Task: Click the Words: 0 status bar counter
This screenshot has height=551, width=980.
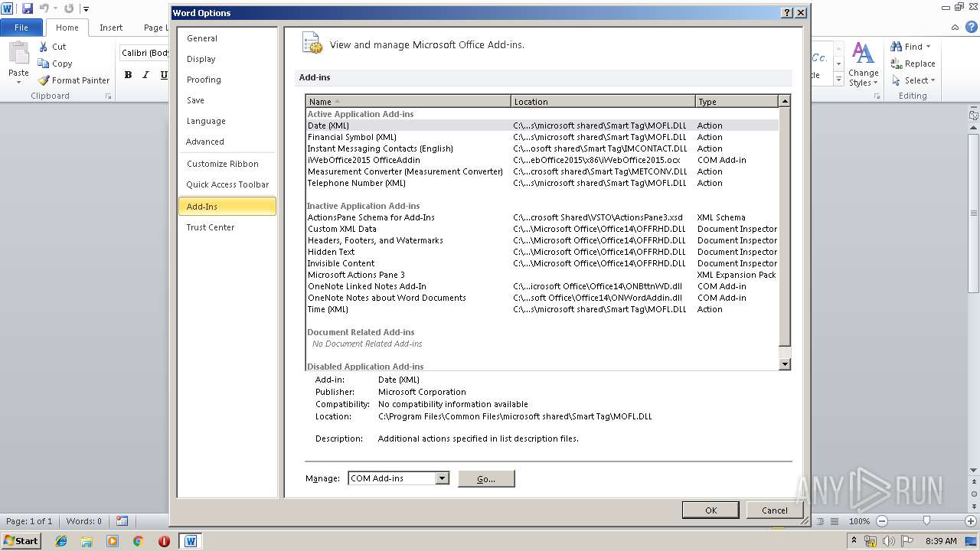Action: pyautogui.click(x=84, y=521)
